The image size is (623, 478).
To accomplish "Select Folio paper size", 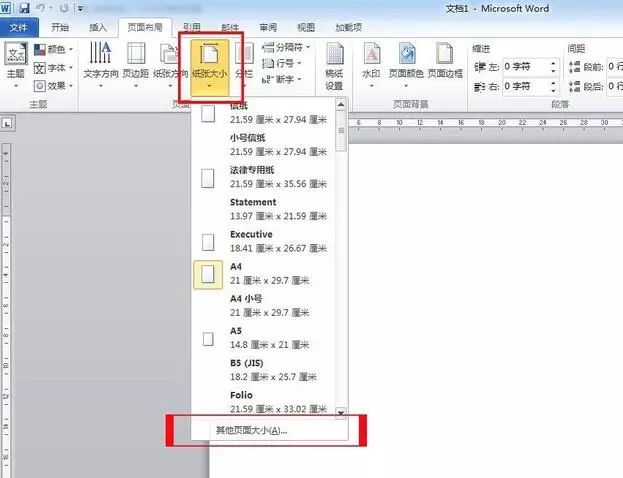I will pyautogui.click(x=263, y=402).
